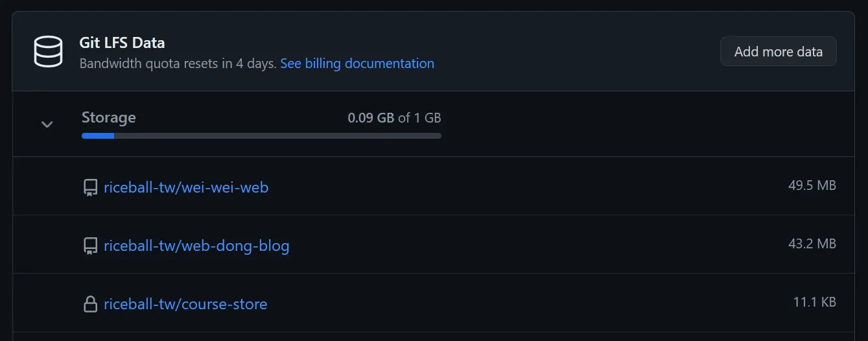Open the riceball-tw/course-store repository link
Image resolution: width=868 pixels, height=341 pixels.
pyautogui.click(x=185, y=304)
